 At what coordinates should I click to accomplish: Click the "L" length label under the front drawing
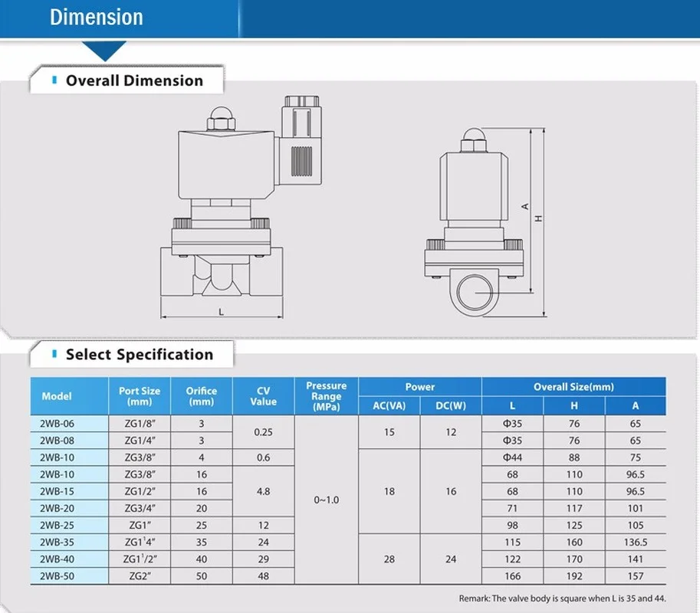221,312
